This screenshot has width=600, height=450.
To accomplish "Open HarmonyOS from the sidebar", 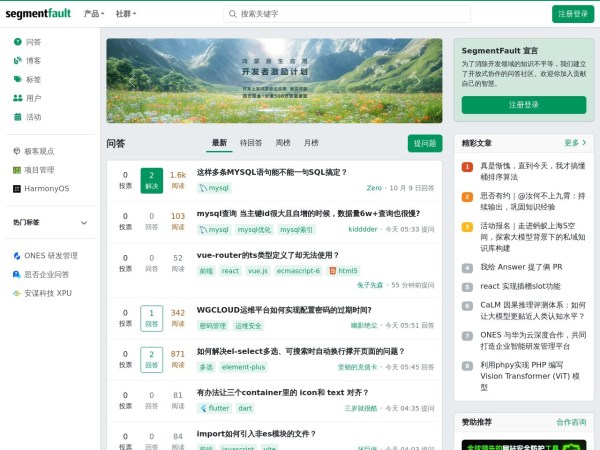I will click(46, 189).
